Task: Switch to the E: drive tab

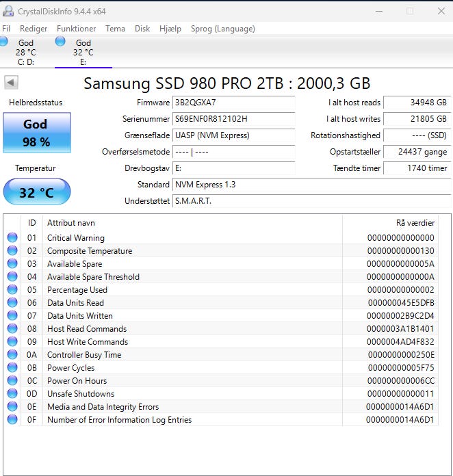Action: point(83,52)
